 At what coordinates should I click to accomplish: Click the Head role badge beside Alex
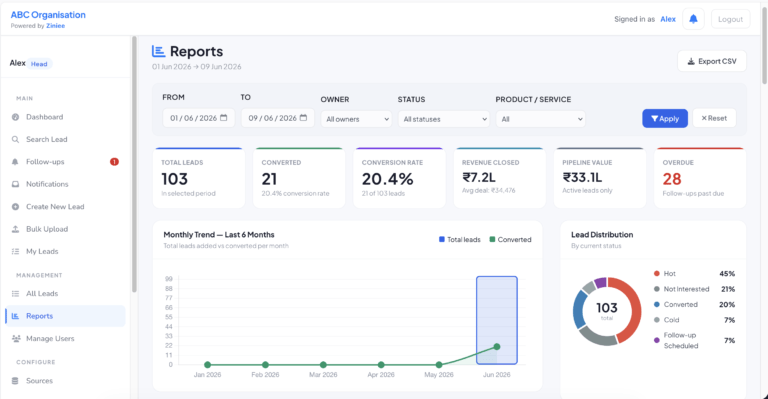tap(39, 64)
